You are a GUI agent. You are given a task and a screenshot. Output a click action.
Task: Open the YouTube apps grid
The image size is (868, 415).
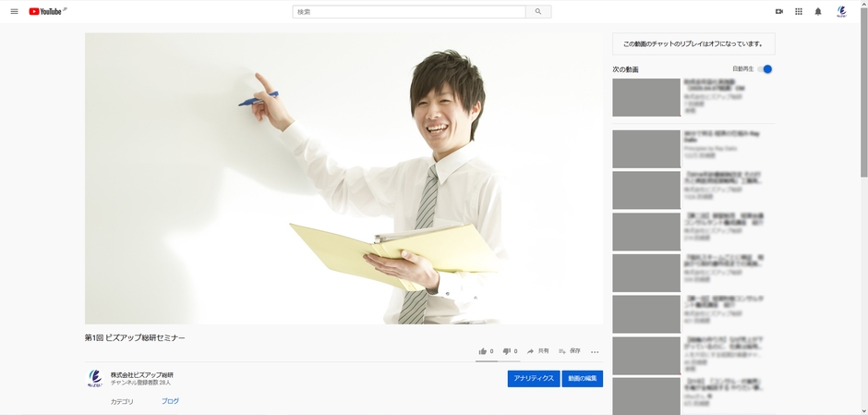coord(799,11)
